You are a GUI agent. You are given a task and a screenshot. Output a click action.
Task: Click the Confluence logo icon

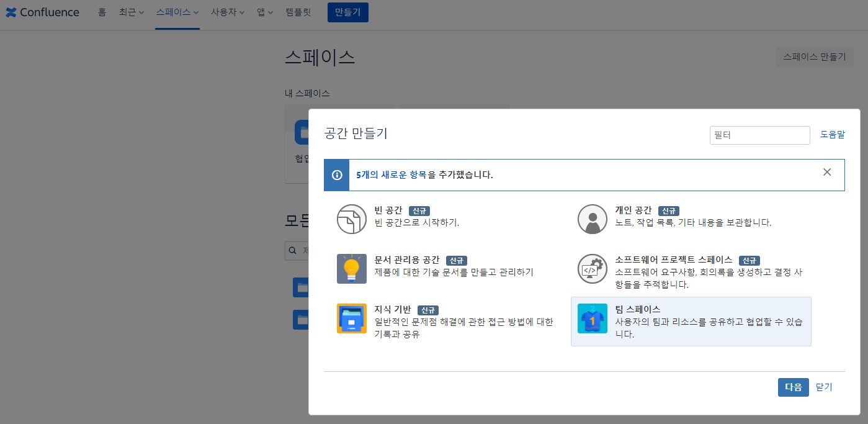(x=11, y=12)
